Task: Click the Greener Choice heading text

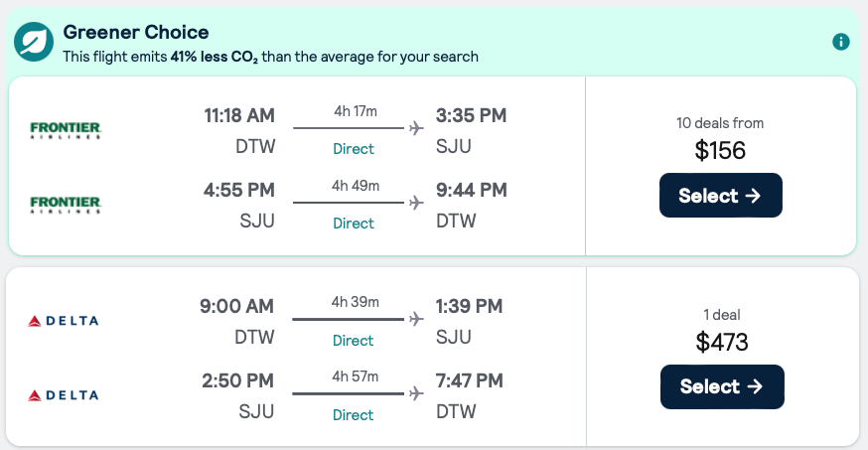Action: pos(136,32)
